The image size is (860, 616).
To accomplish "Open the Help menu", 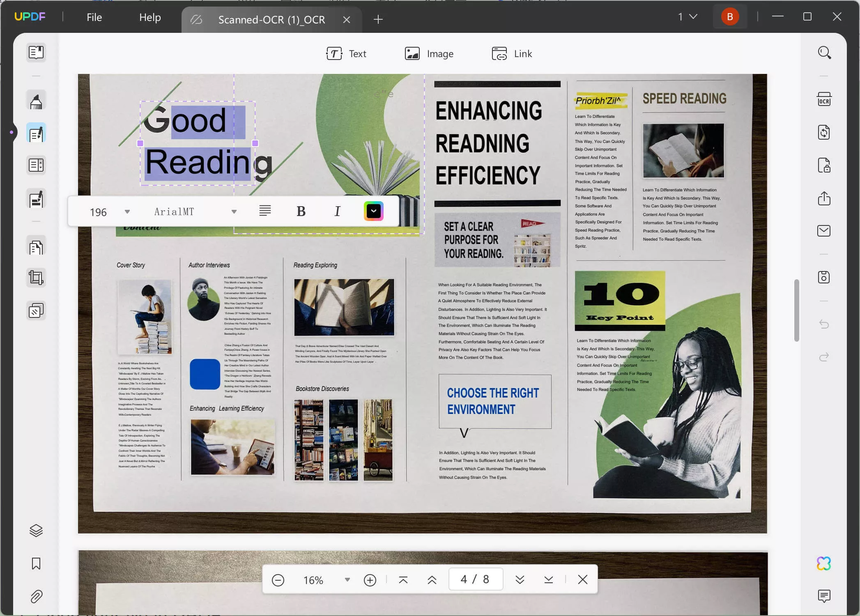I will pos(150,17).
